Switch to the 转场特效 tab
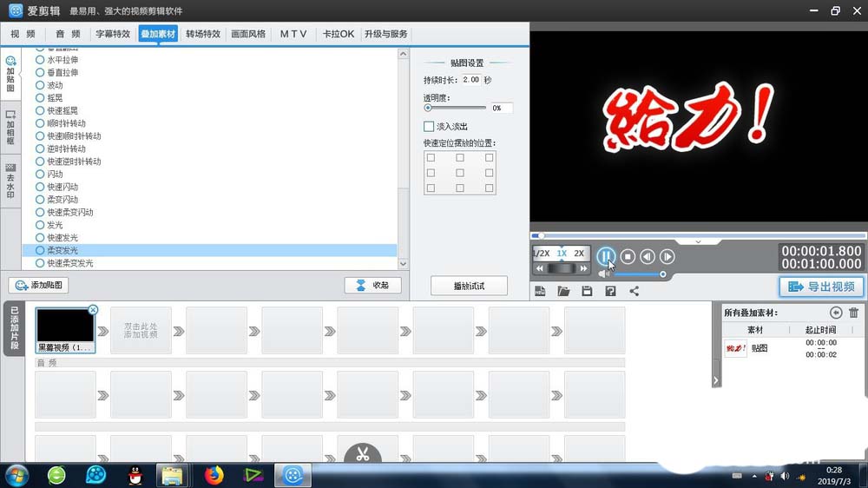This screenshot has width=868, height=488. (x=203, y=34)
